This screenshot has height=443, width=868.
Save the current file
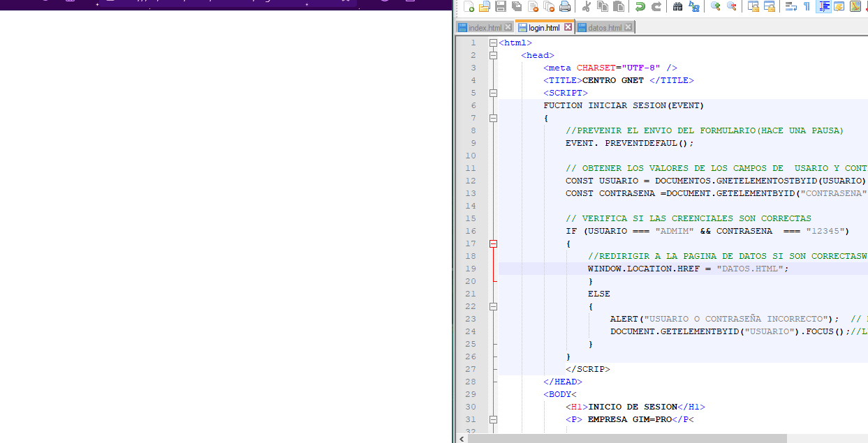click(x=501, y=7)
